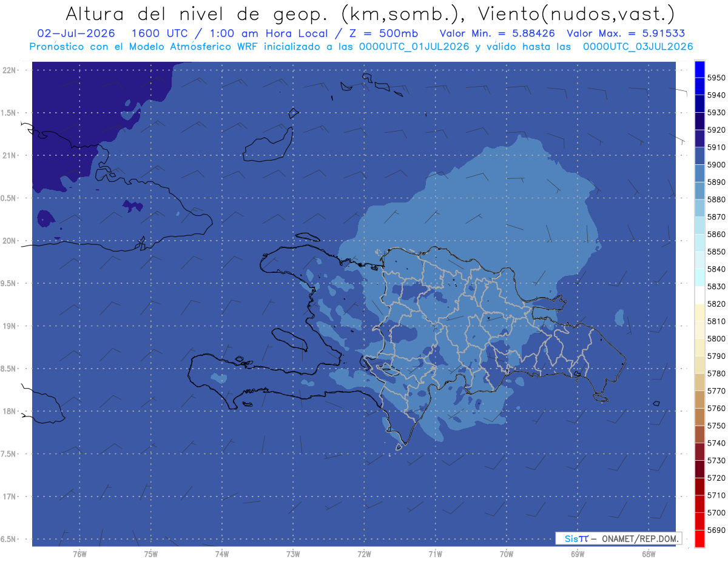Click the 74W longitude label
Image resolution: width=728 pixels, height=562 pixels.
(222, 554)
